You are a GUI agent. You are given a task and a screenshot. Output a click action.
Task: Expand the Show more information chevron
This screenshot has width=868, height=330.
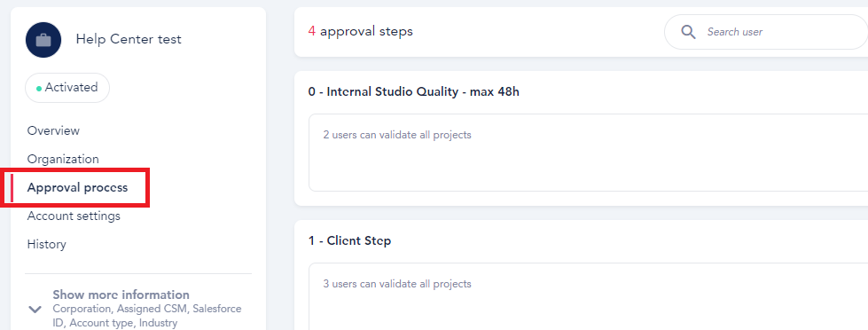35,309
